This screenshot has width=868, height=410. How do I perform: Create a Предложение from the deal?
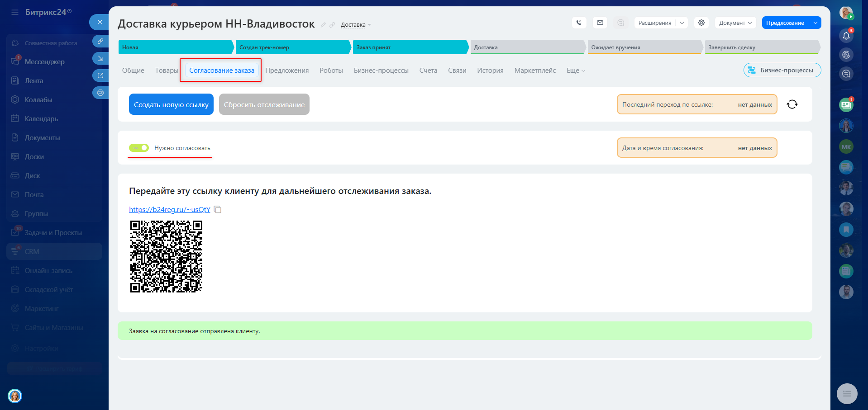click(785, 23)
